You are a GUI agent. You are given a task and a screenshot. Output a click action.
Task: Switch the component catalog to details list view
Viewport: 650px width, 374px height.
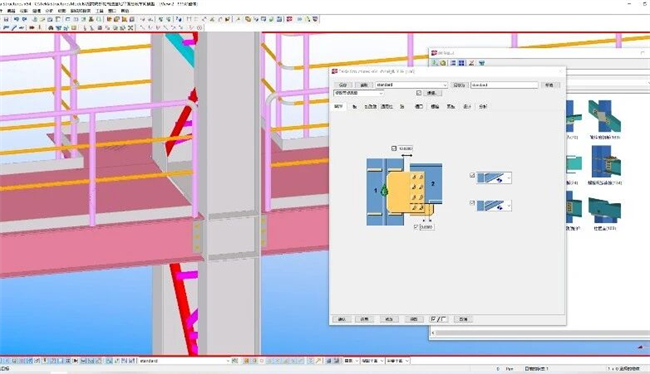pos(453,63)
